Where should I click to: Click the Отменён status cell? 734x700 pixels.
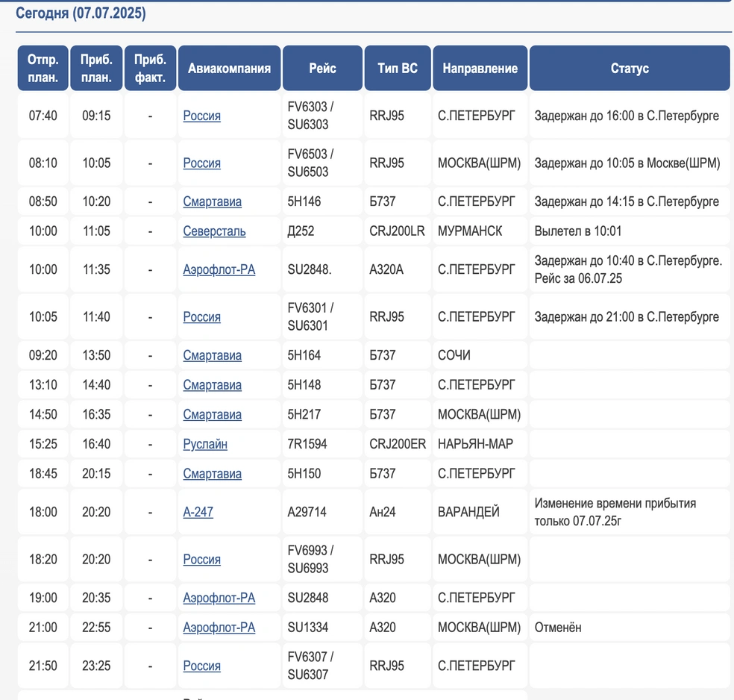tap(558, 628)
